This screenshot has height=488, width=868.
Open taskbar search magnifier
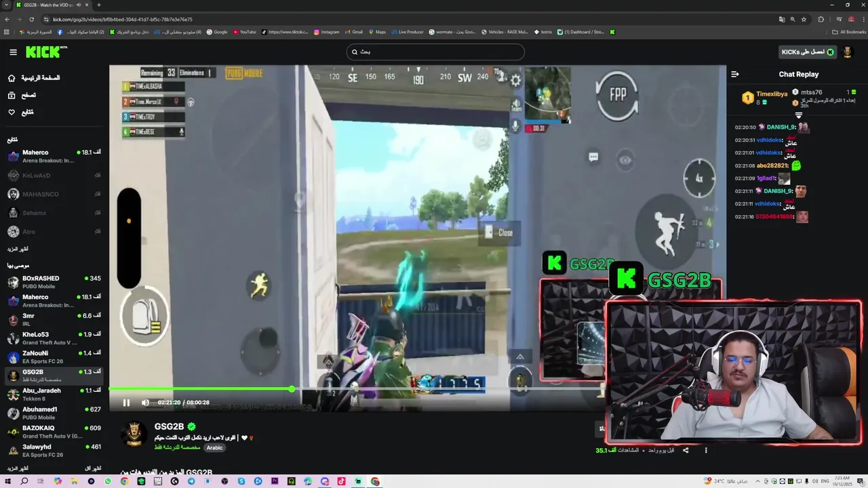[x=24, y=481]
